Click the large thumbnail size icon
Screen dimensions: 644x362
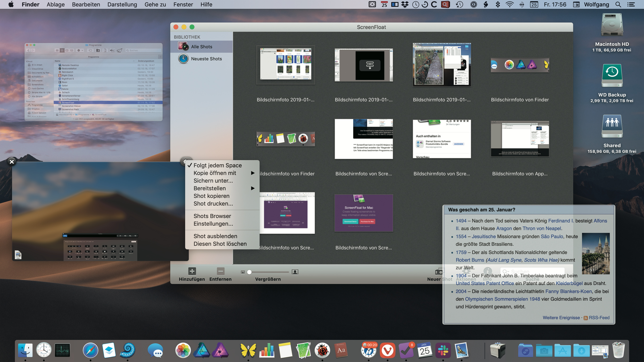click(x=295, y=272)
